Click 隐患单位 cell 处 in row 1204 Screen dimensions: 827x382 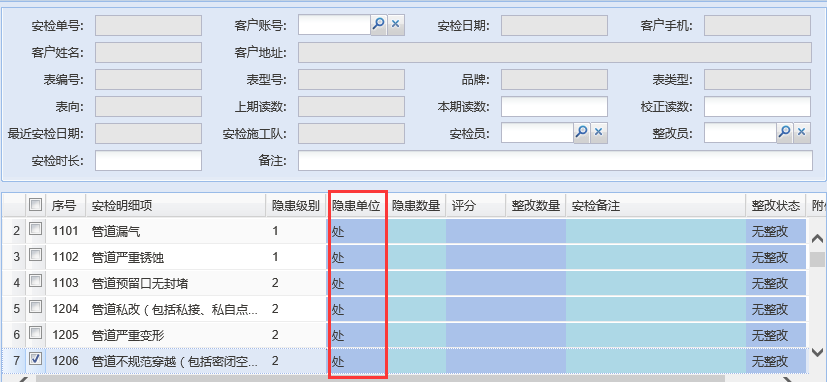[357, 309]
